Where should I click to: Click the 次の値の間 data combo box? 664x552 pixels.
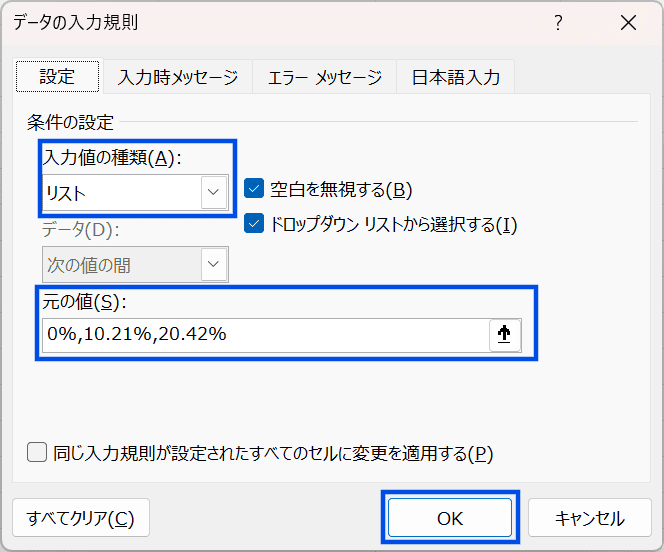120,265
